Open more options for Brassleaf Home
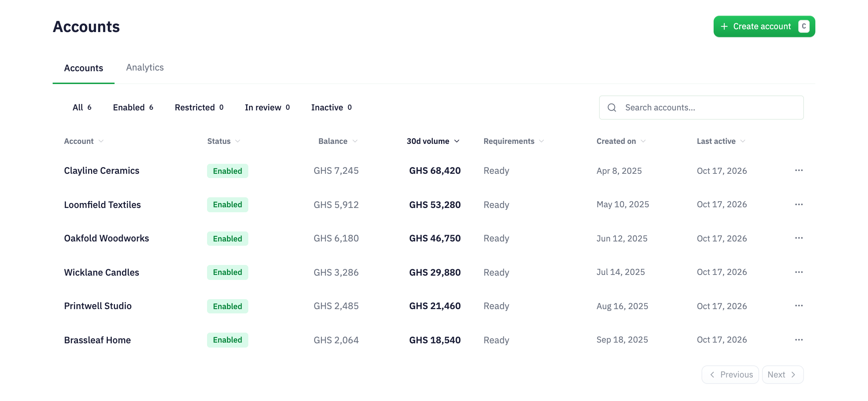Viewport: 868px width, 401px height. pos(799,340)
